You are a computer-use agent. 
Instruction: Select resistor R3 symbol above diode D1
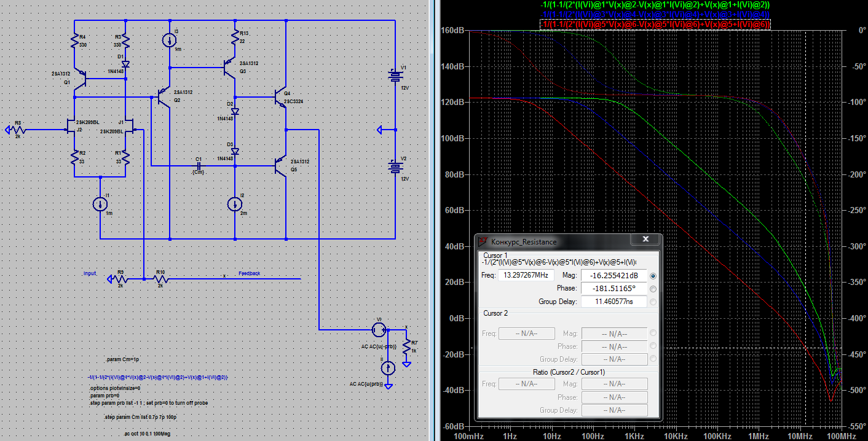pos(125,41)
